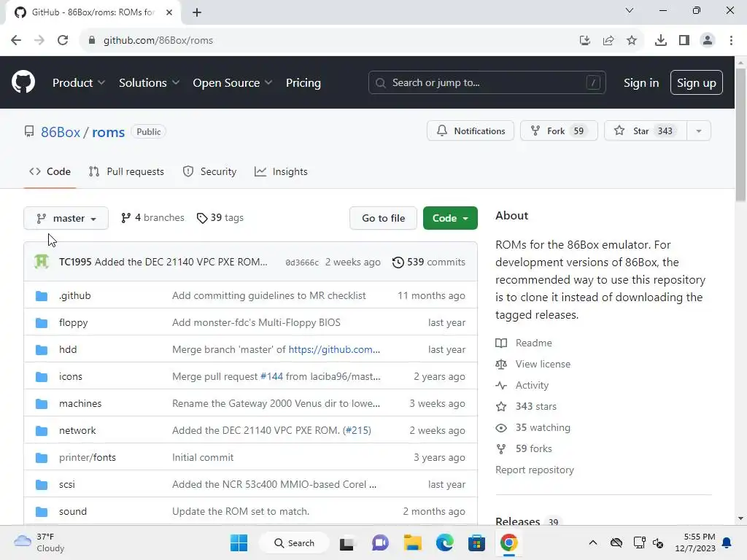Go back to the previous page
747x560 pixels.
(x=16, y=41)
